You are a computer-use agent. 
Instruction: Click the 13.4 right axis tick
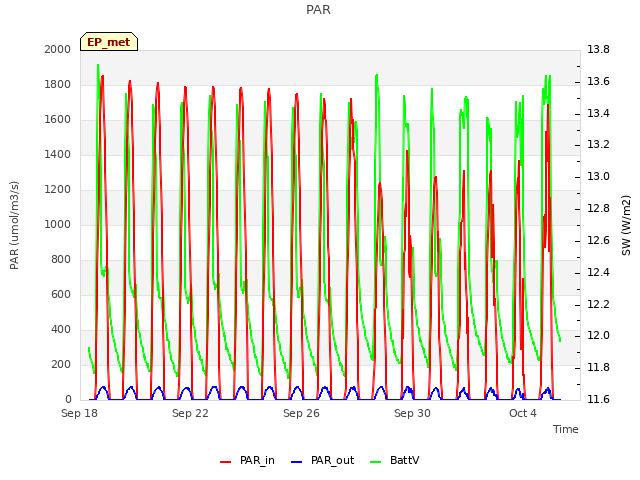pos(598,113)
